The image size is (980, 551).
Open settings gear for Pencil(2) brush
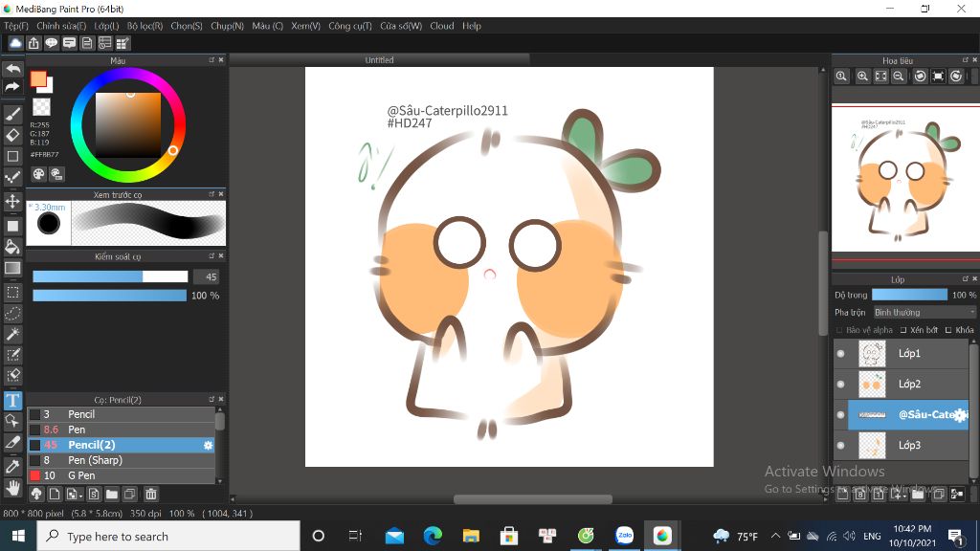(208, 445)
